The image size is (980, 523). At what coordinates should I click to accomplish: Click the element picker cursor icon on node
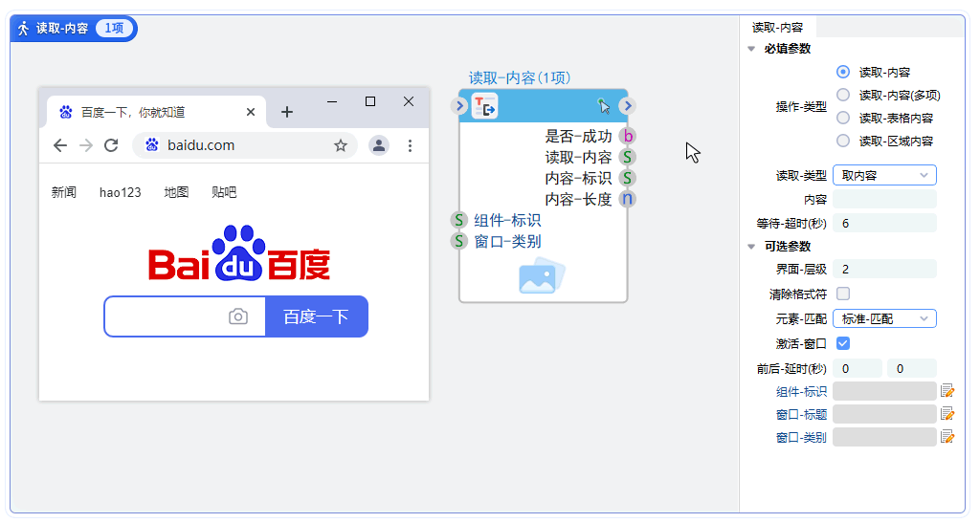click(x=604, y=105)
